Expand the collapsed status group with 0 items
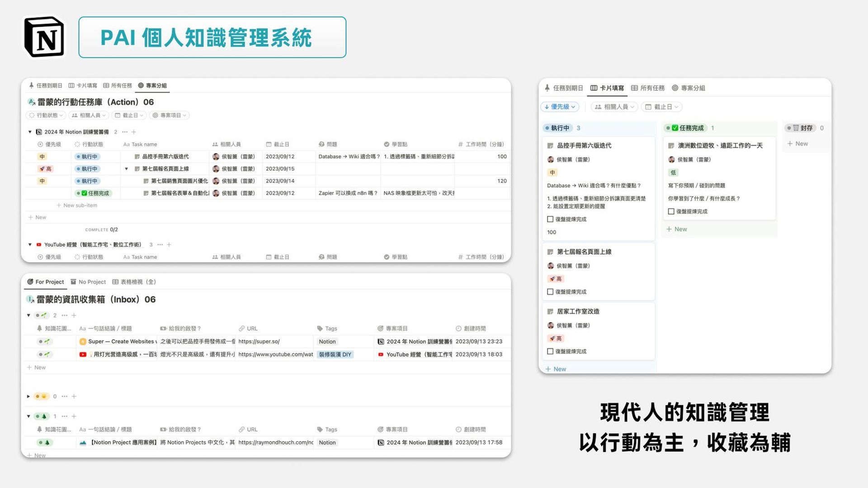 tap(28, 396)
